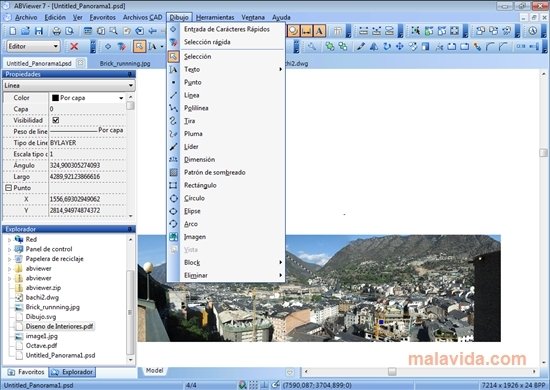Click the magnifier zoom icon in top toolbar

click(113, 31)
